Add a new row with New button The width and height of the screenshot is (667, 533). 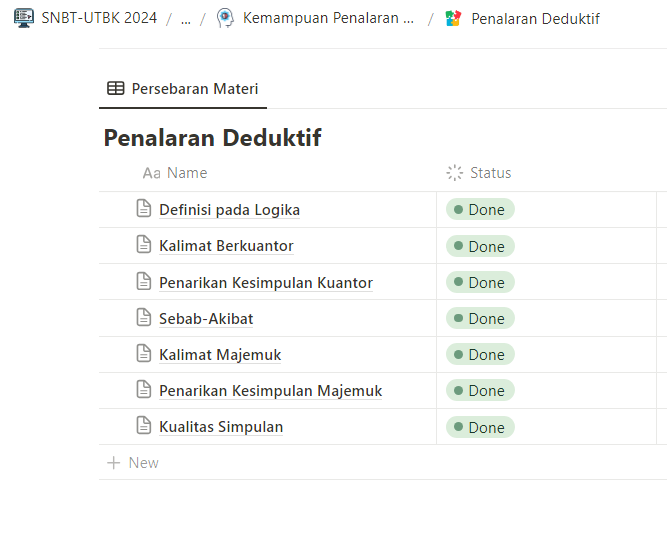pyautogui.click(x=133, y=462)
